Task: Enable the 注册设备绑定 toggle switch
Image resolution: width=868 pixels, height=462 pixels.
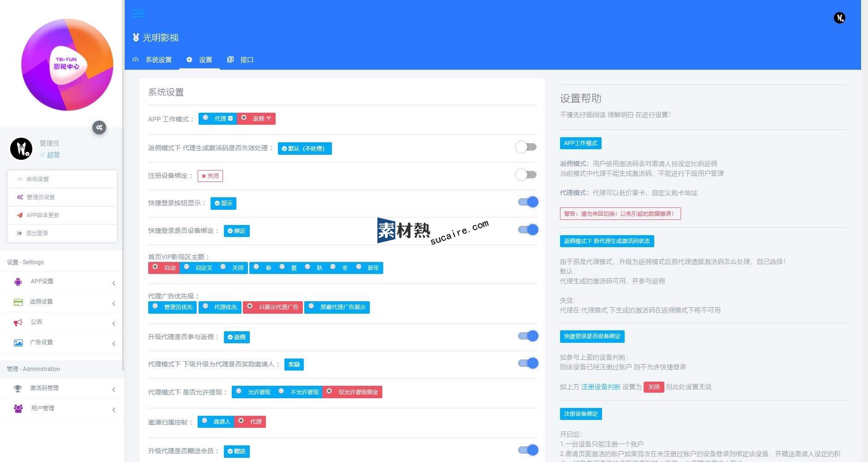Action: pyautogui.click(x=526, y=175)
